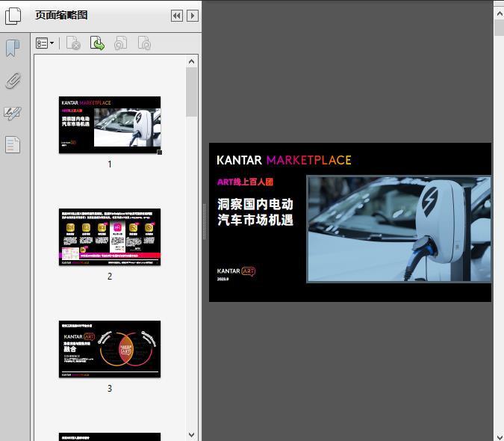Click the partially visible page 4 thumbnail

coord(110,437)
